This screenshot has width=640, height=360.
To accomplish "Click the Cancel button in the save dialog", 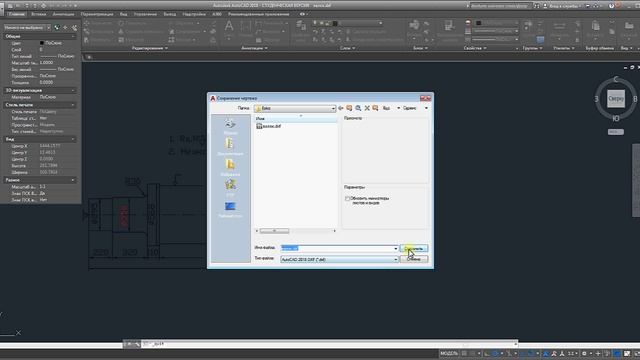I will 413,259.
